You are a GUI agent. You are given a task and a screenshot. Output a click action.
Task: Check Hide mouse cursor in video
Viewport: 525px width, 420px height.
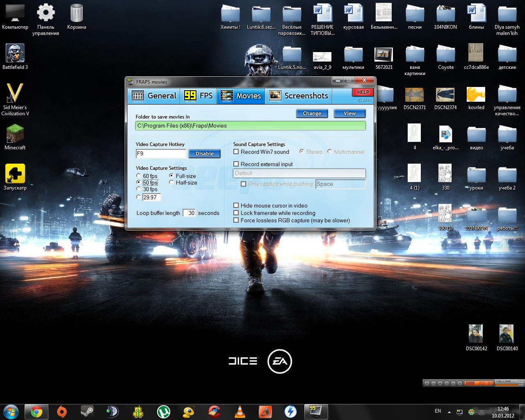point(236,205)
